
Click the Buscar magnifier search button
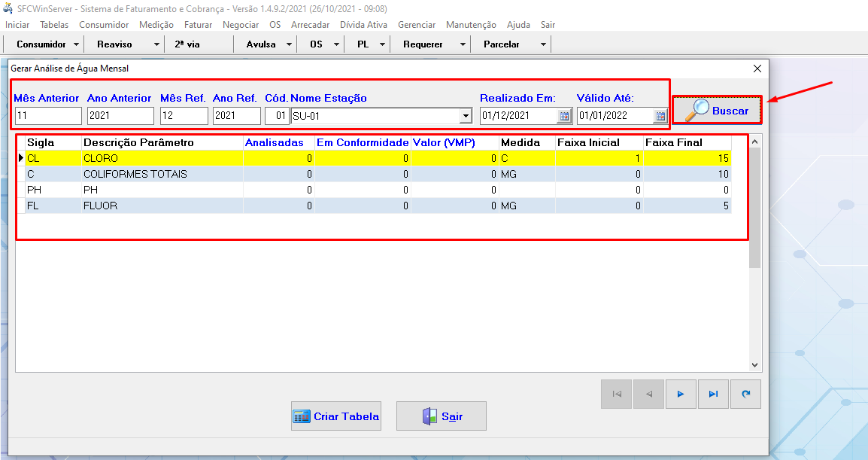click(717, 111)
